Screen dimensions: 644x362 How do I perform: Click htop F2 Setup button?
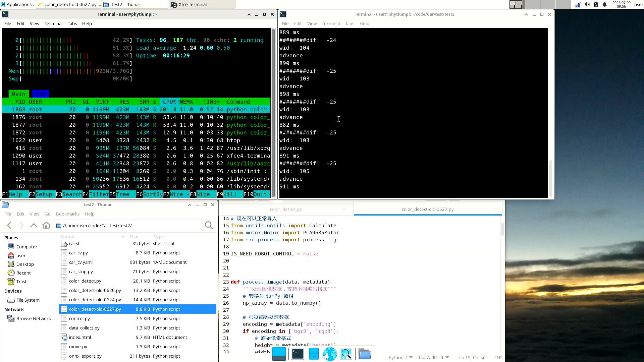pyautogui.click(x=42, y=194)
